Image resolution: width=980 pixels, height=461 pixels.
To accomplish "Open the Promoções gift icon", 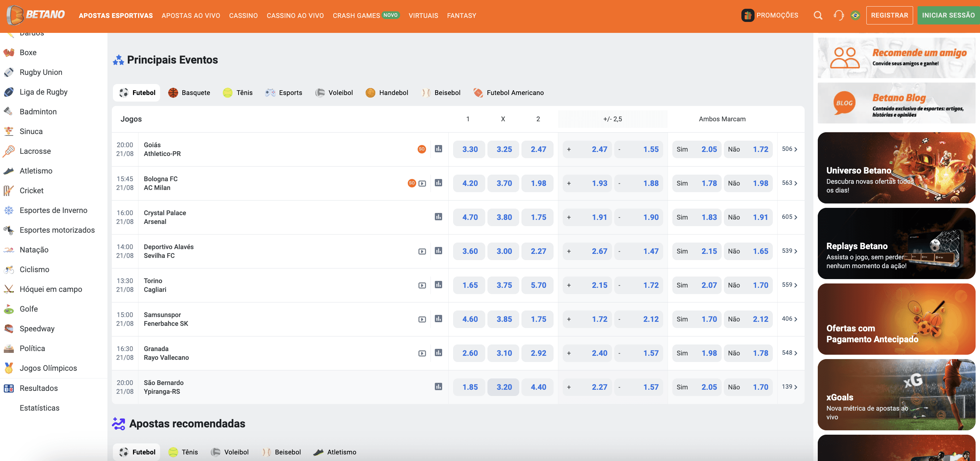I will coord(748,15).
